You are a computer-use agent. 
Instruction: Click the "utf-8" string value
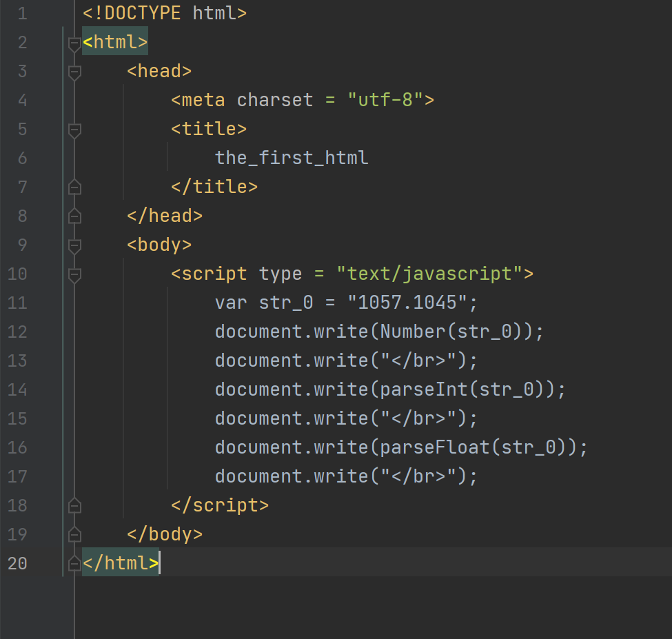(x=385, y=100)
